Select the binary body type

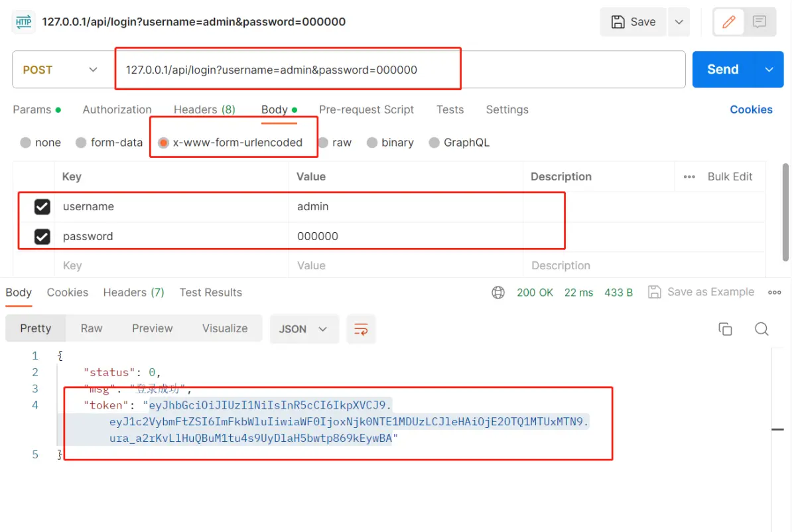[x=390, y=143]
